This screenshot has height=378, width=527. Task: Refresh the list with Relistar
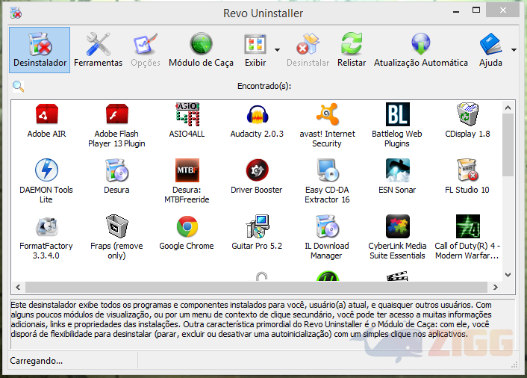click(352, 50)
